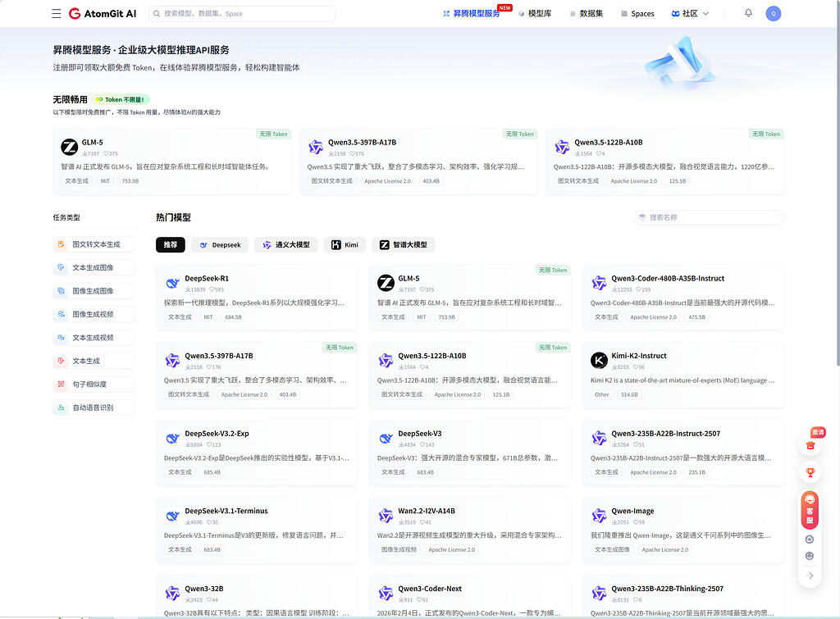840x619 pixels.
Task: Click the 搜索名称 model search field
Action: [x=709, y=217]
